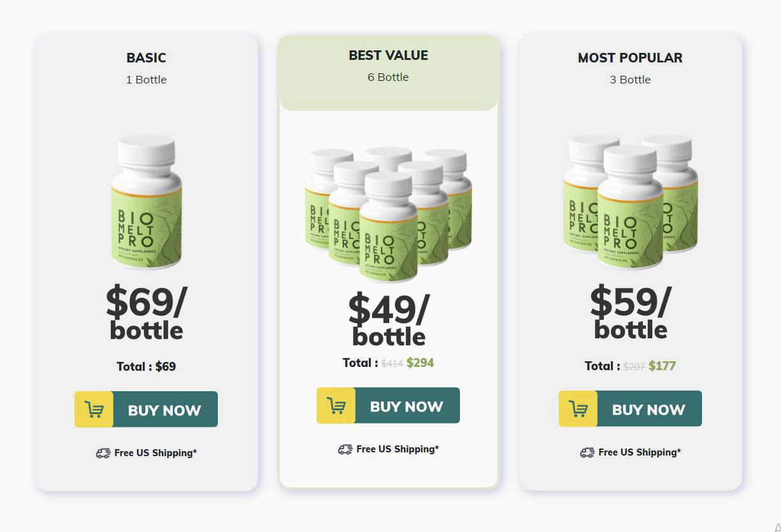Click the cart icon on the Best Value plan
The width and height of the screenshot is (781, 532).
[336, 405]
